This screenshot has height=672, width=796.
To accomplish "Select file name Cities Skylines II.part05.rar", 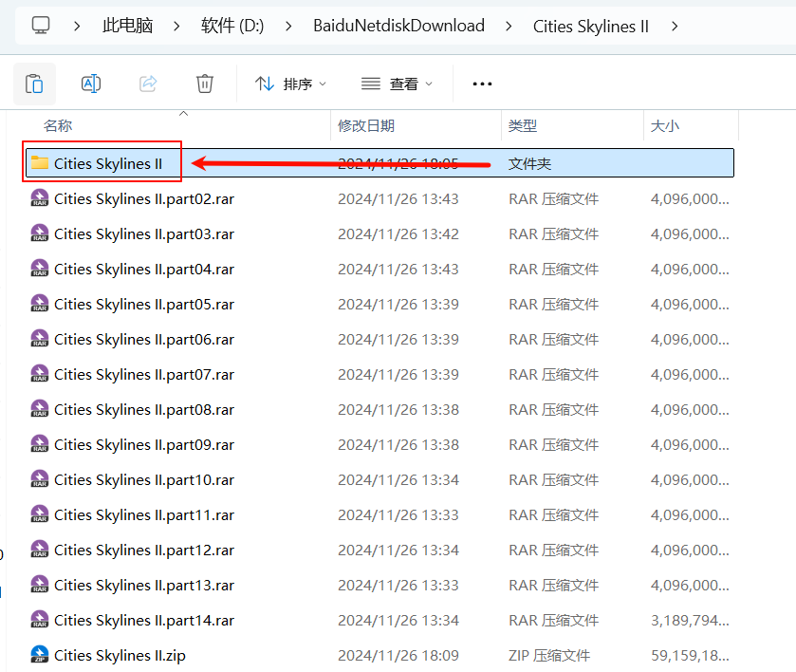I will [x=144, y=304].
